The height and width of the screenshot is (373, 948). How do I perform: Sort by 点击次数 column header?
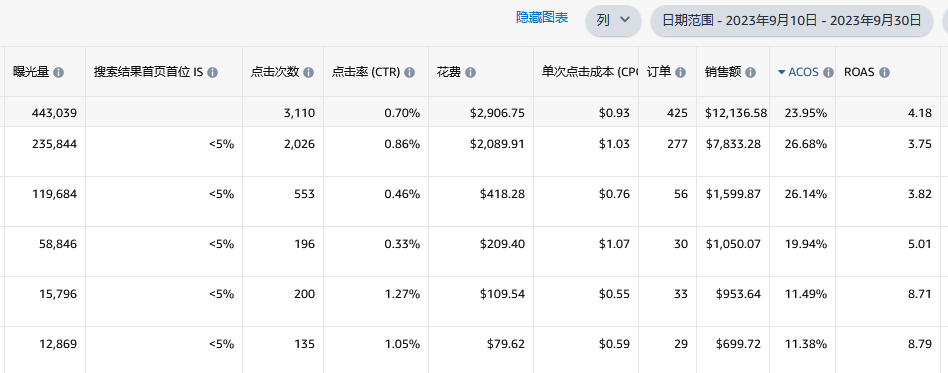coord(275,73)
